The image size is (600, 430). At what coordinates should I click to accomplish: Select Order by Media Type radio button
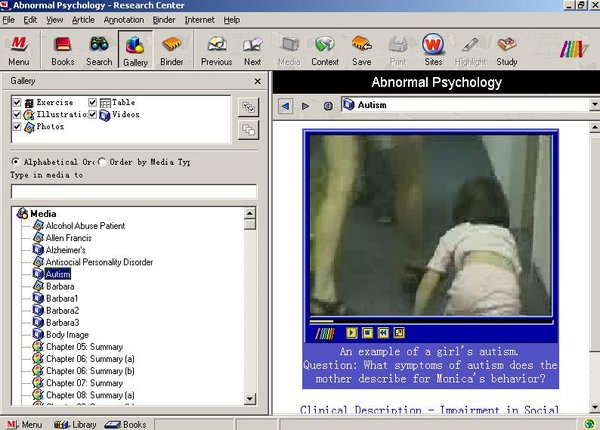[103, 162]
